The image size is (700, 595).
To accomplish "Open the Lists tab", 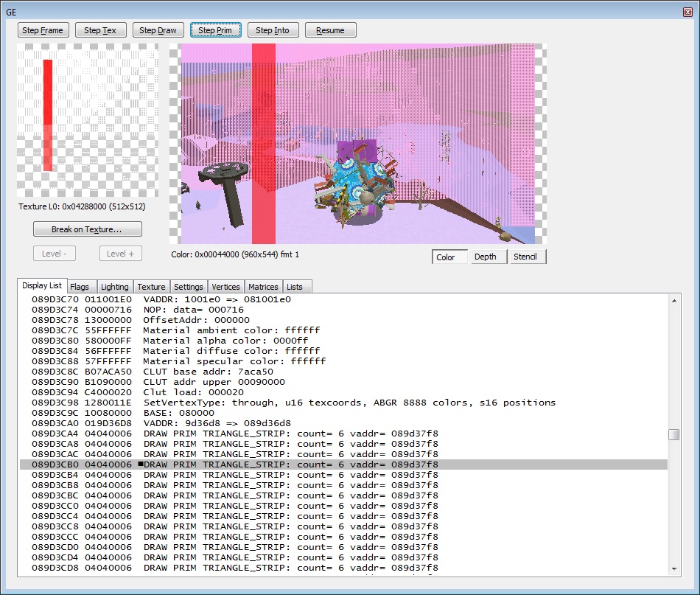I will click(297, 287).
